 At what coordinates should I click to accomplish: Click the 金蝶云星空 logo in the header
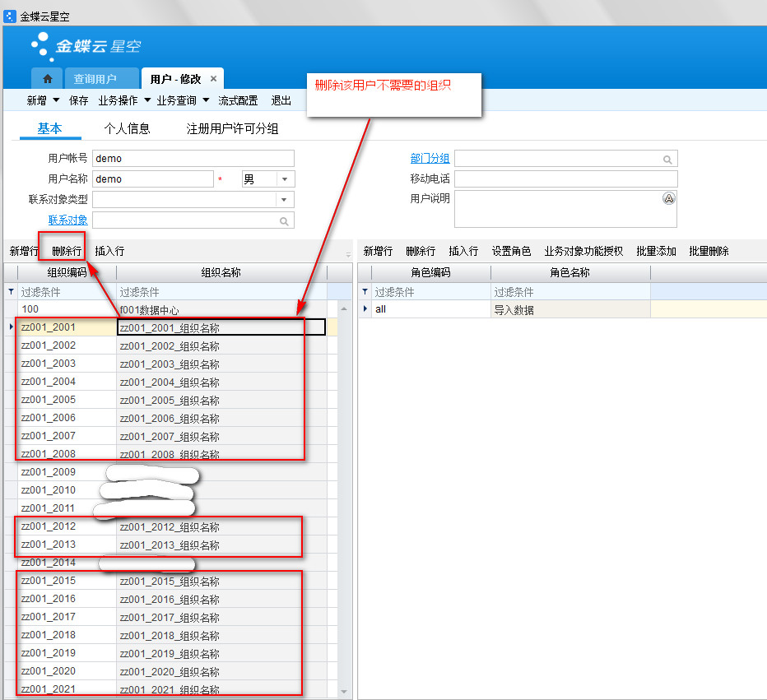pos(86,45)
